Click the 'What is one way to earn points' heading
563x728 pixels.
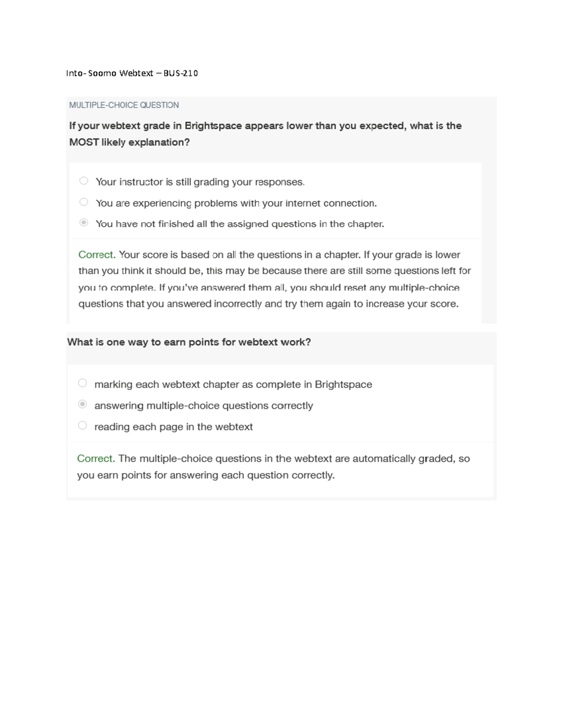click(189, 342)
